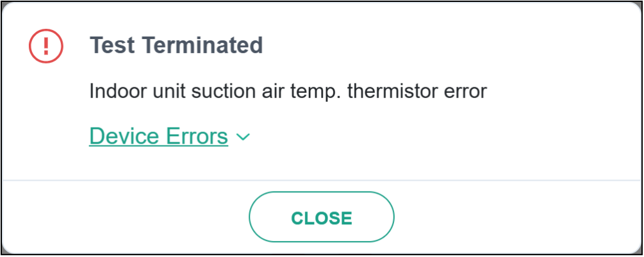Expand the Device Errors chevron

pos(243,137)
